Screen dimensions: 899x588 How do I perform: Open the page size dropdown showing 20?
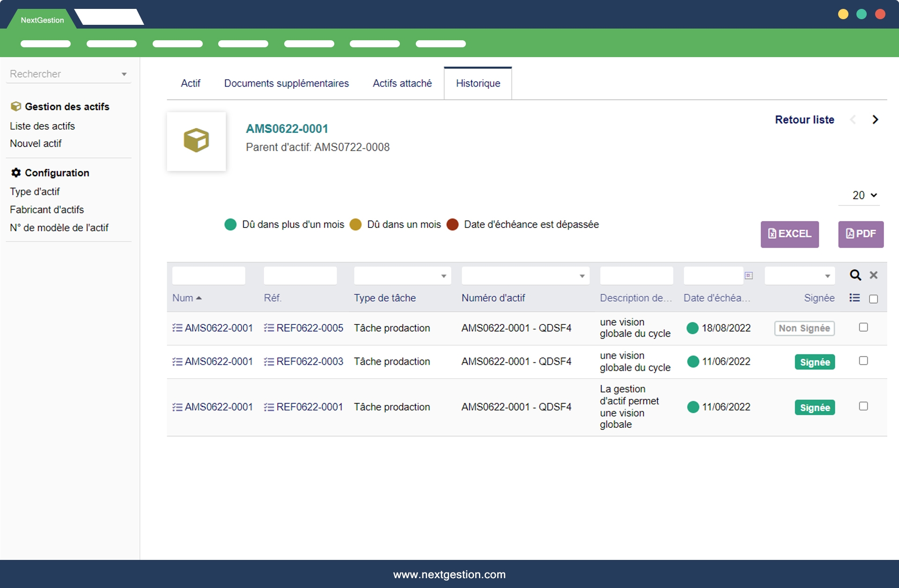(x=864, y=195)
